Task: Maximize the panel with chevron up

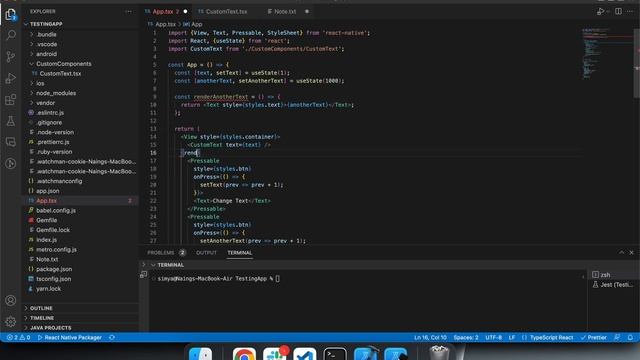Action: click(x=621, y=253)
